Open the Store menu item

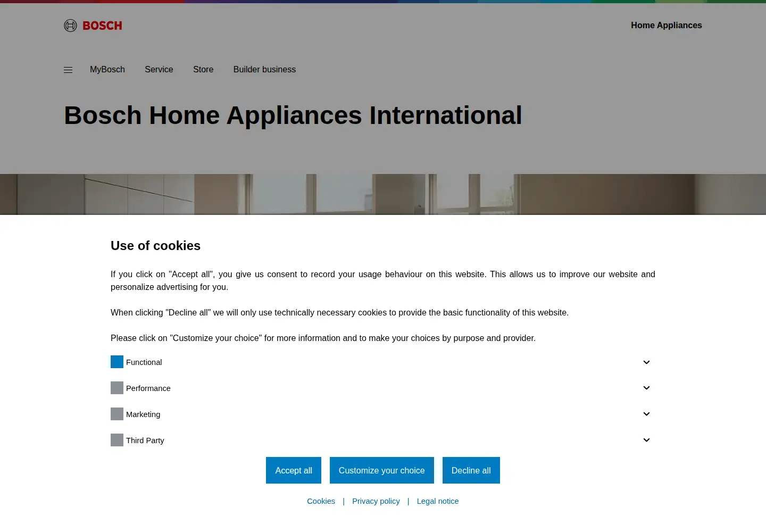click(x=203, y=70)
